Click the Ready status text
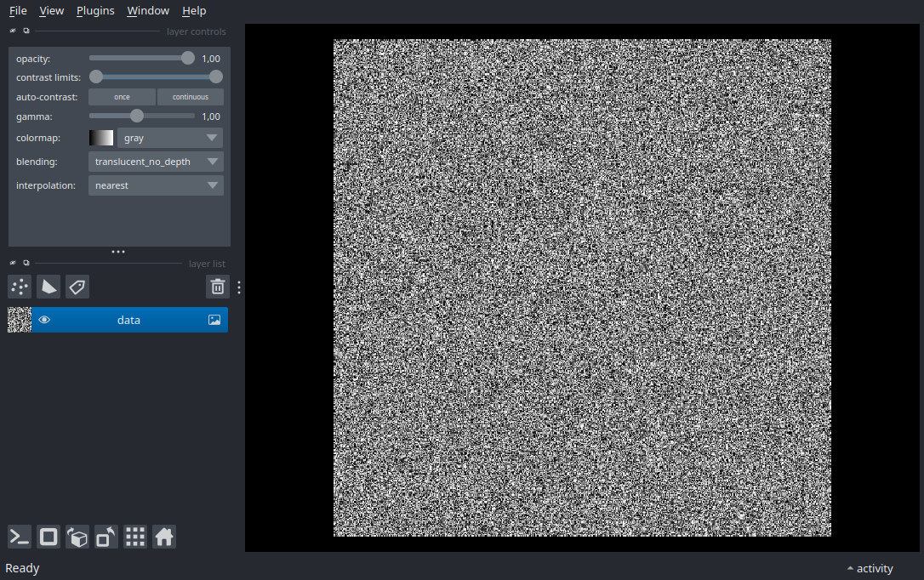The image size is (924, 580). pyautogui.click(x=22, y=568)
